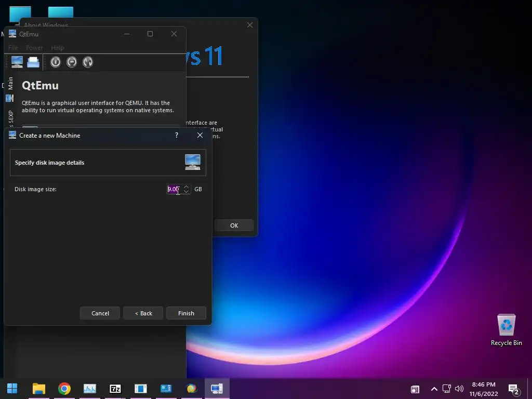Click the open machine drive icon in QtEmu toolbar
The image size is (532, 399).
[33, 62]
